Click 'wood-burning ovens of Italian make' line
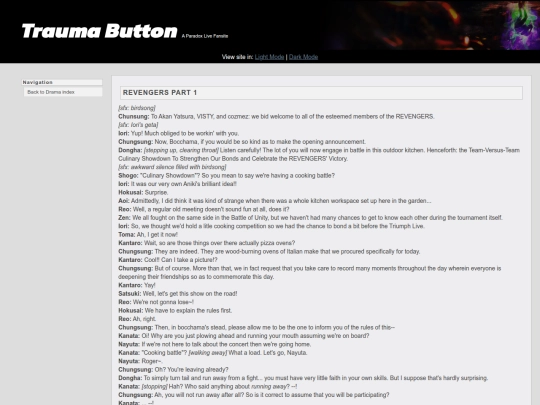Viewport: 540px width, 405px height. coord(269,251)
